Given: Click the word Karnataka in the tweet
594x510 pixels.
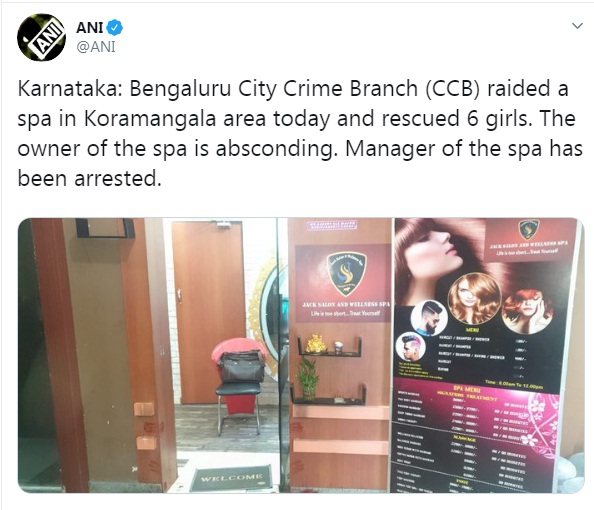Looking at the screenshot, I should pyautogui.click(x=67, y=89).
